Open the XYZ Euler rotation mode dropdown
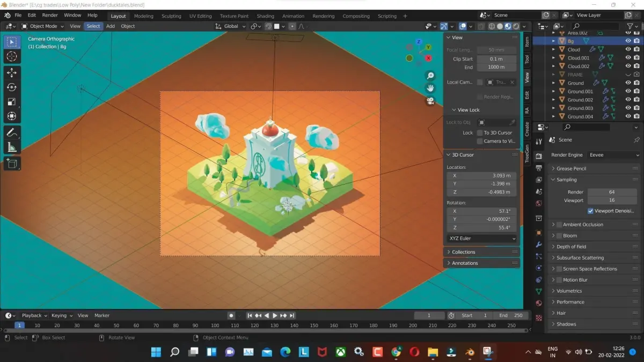644x362 pixels. 481,238
